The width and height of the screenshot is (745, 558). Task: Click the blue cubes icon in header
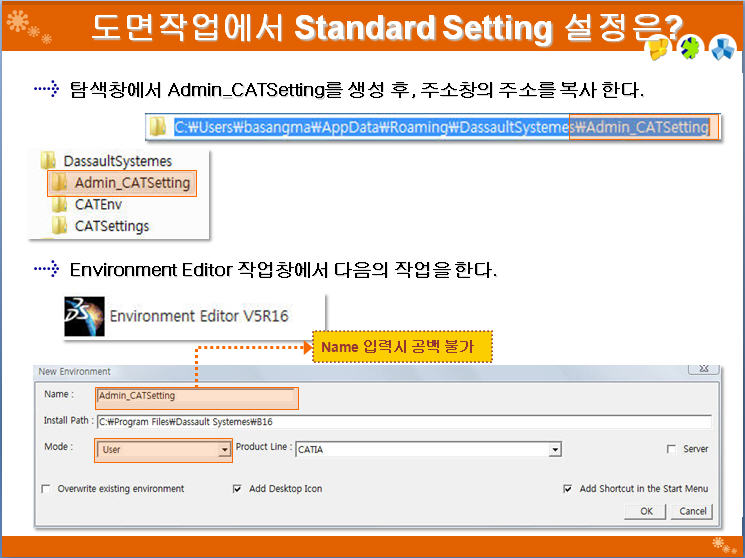pyautogui.click(x=722, y=48)
